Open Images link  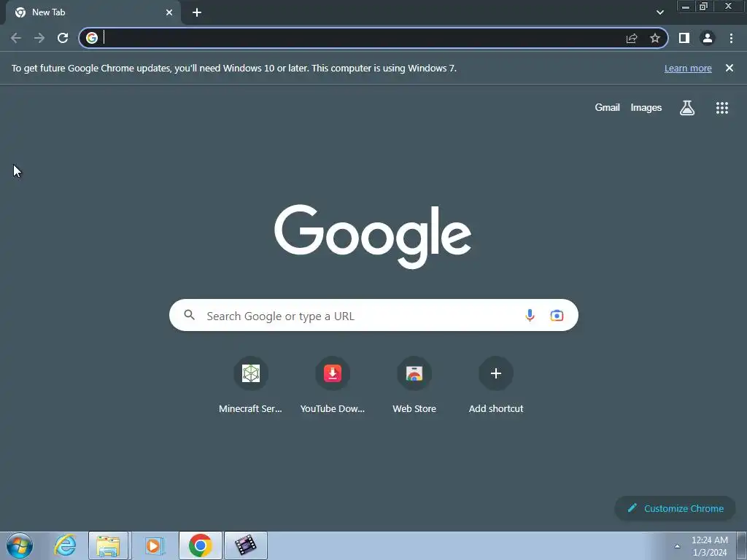pyautogui.click(x=646, y=108)
